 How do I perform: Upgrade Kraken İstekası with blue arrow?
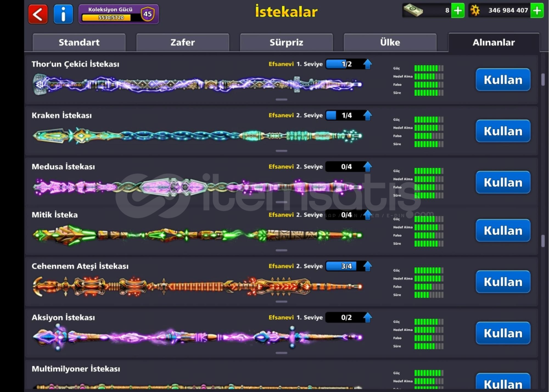(367, 115)
